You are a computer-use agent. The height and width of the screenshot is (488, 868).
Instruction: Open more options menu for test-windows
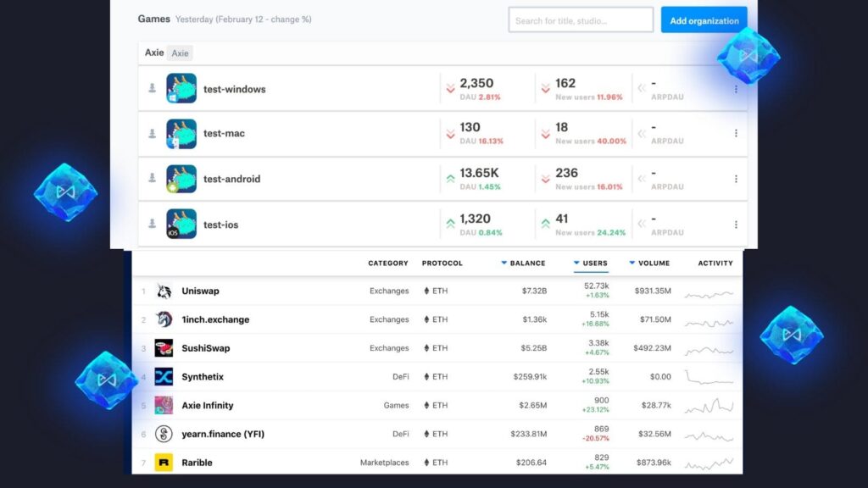click(736, 89)
